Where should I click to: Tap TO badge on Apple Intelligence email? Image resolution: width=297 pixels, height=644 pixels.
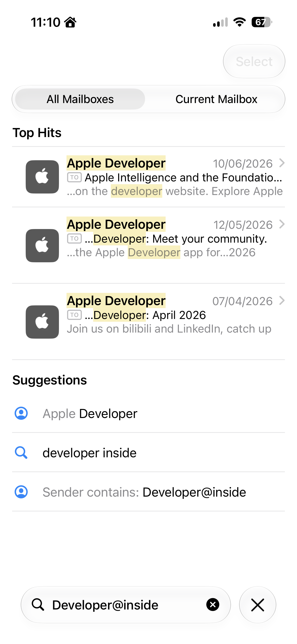74,177
